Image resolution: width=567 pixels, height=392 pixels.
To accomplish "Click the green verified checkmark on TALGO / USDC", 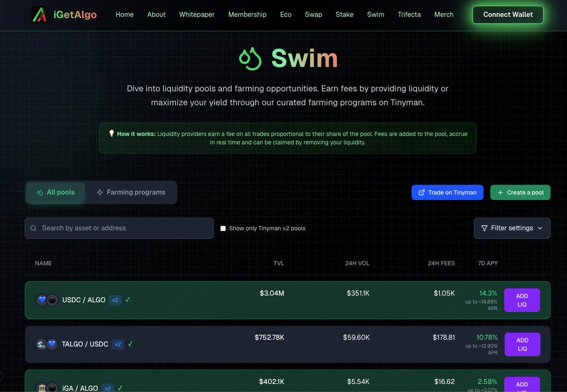I will click(x=130, y=344).
